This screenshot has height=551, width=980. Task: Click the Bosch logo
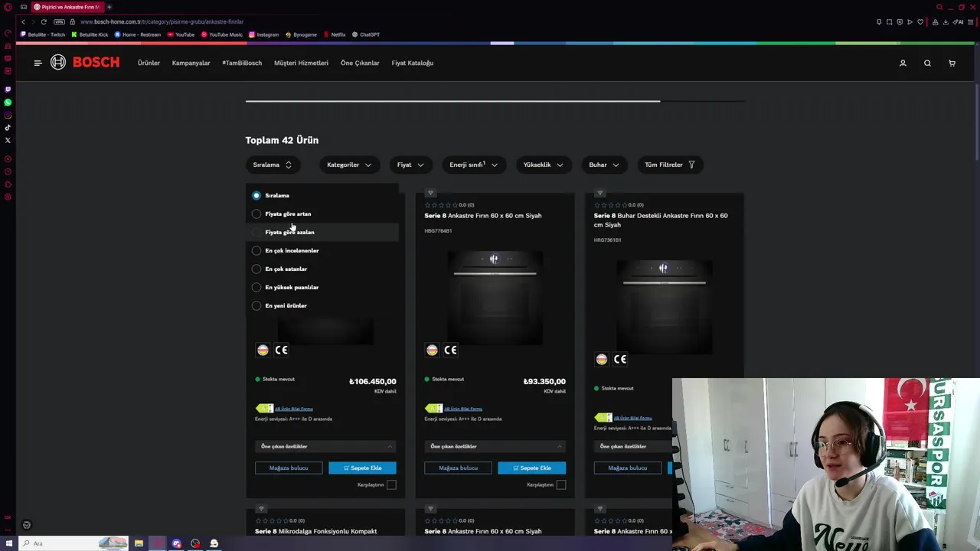(85, 63)
